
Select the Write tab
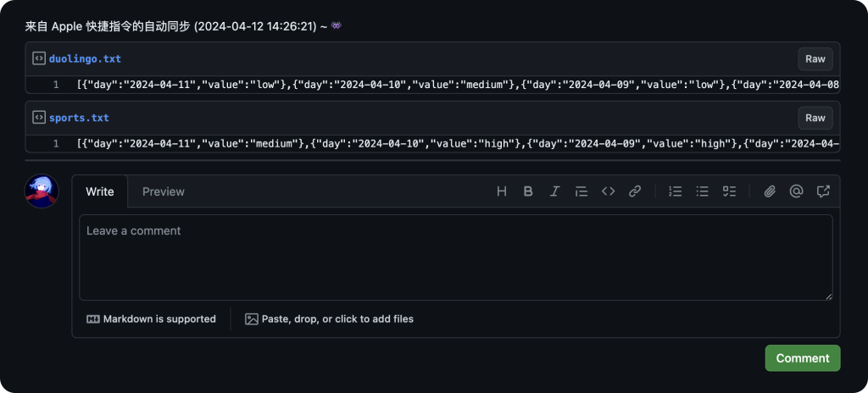coord(100,191)
